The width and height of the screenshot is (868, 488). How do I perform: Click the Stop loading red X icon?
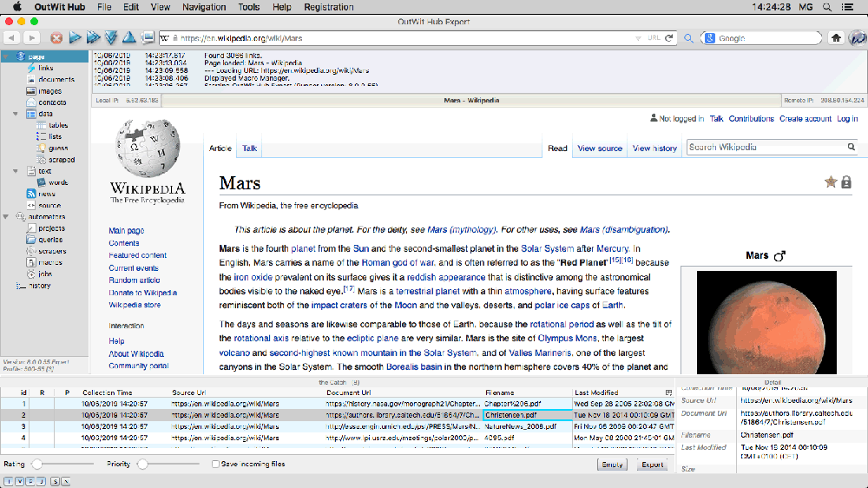(56, 38)
